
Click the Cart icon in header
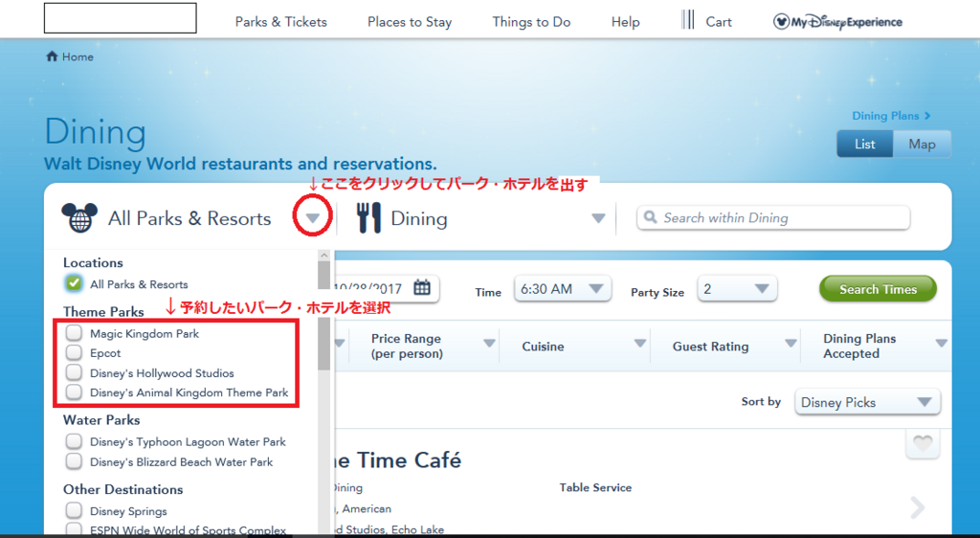click(687, 20)
